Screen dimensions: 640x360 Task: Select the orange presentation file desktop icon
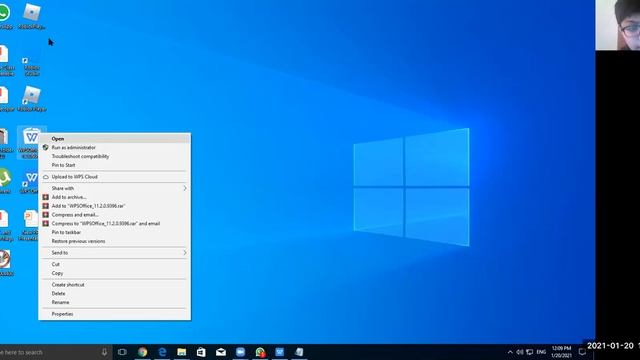pos(29,225)
